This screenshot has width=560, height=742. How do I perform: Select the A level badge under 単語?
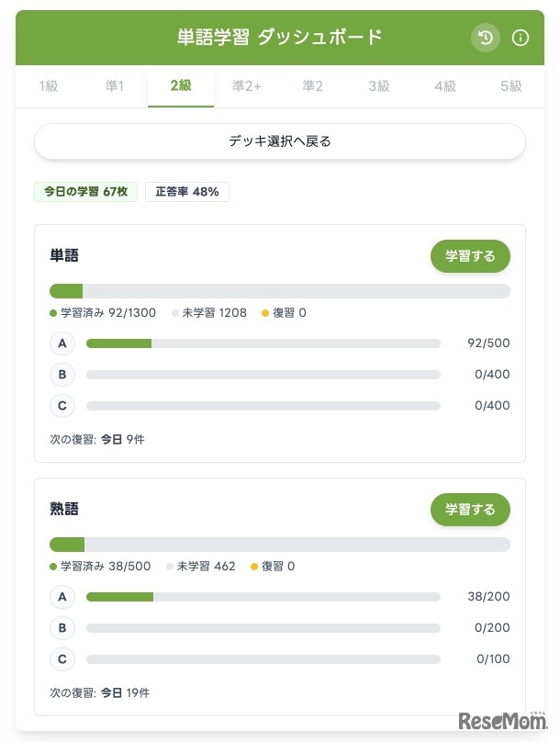[62, 343]
